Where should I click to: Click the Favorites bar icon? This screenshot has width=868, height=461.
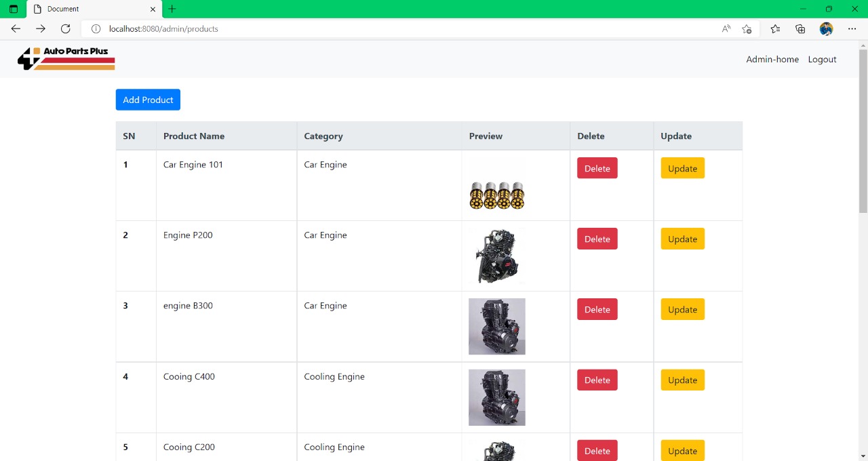coord(774,28)
